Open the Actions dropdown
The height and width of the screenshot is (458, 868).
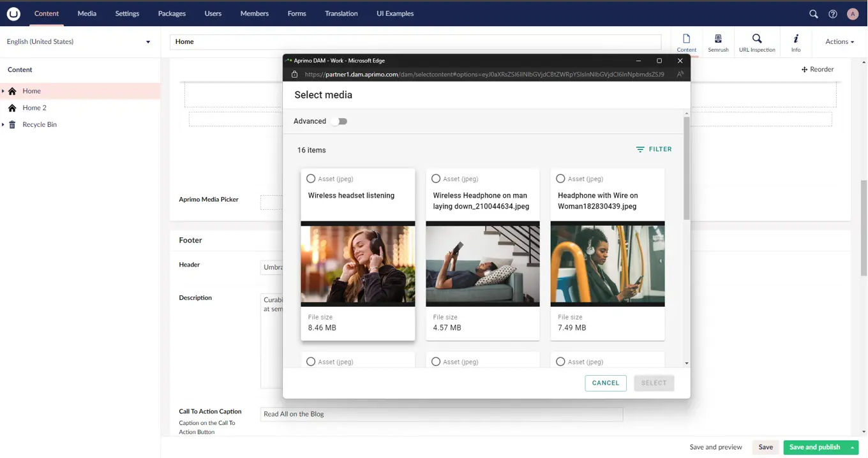(839, 41)
